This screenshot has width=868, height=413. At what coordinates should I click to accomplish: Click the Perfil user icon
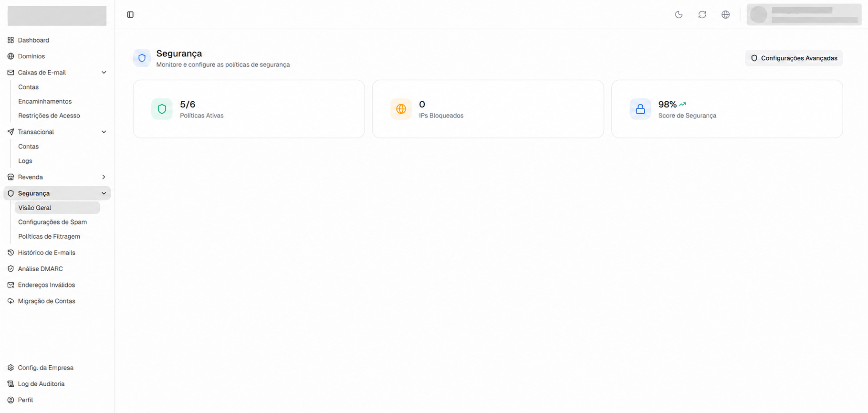10,400
